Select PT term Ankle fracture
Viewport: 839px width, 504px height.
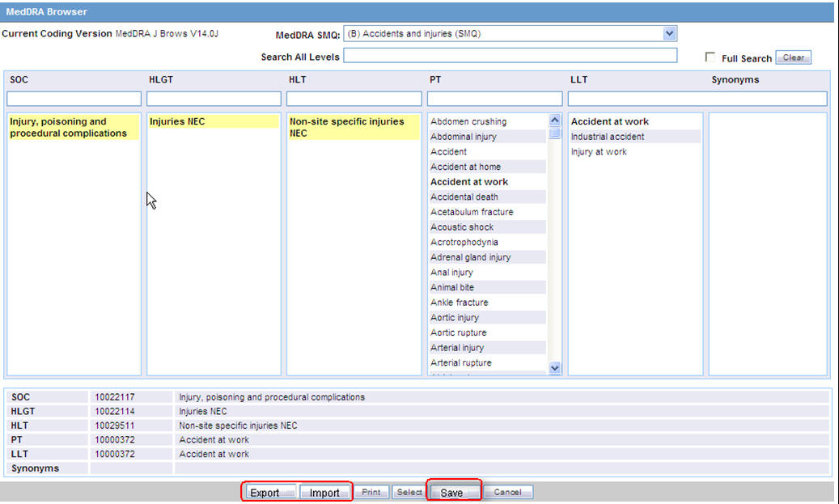click(x=487, y=303)
